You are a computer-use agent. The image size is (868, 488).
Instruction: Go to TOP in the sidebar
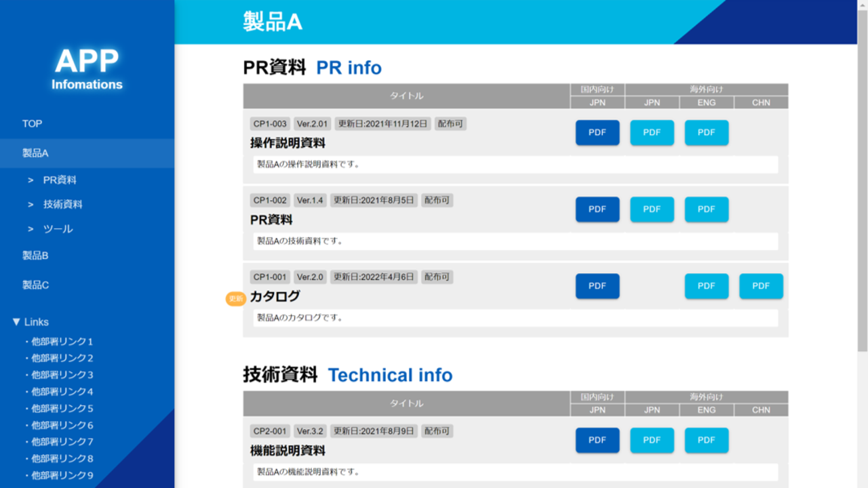(x=32, y=123)
